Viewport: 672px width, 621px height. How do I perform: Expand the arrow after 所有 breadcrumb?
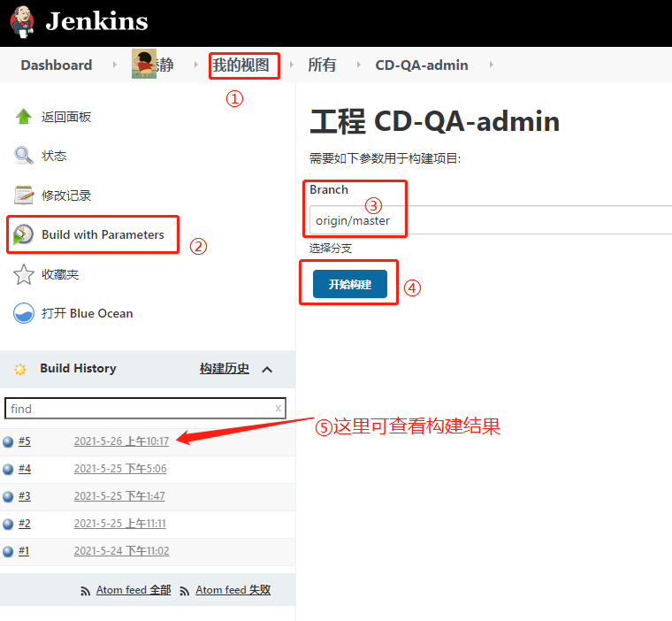coord(358,65)
